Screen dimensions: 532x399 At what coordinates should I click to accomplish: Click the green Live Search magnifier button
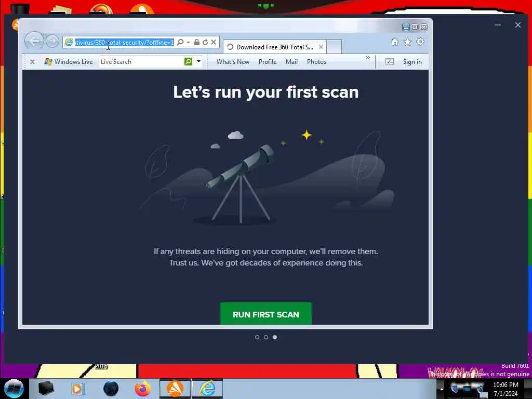click(188, 61)
